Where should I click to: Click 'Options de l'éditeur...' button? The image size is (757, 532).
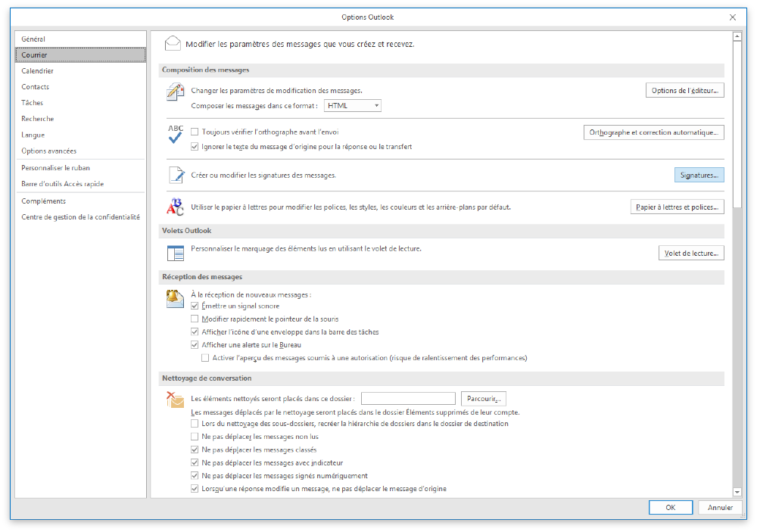pos(684,90)
